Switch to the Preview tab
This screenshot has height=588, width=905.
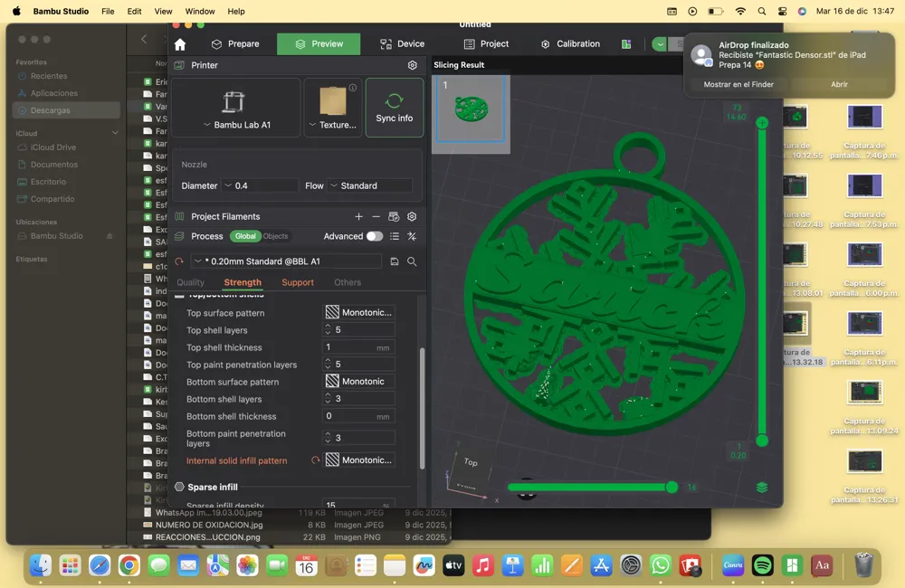(319, 43)
